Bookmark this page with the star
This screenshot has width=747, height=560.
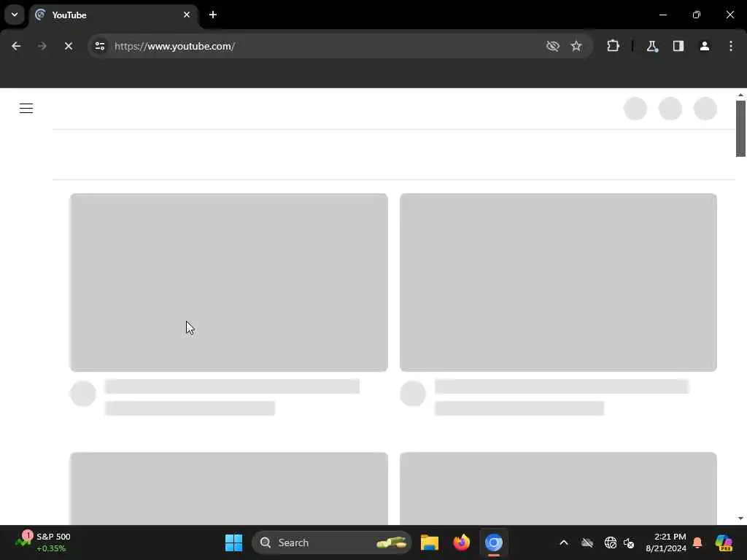point(576,46)
